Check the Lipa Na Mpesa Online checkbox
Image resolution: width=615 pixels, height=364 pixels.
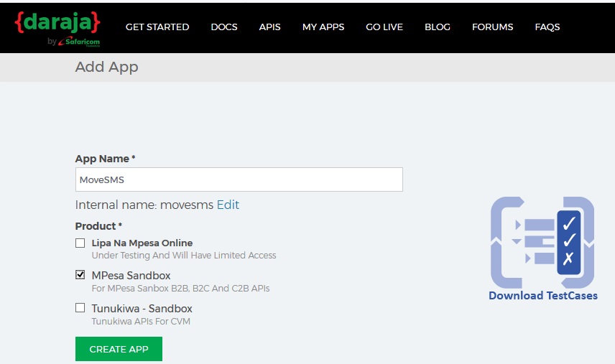point(80,243)
